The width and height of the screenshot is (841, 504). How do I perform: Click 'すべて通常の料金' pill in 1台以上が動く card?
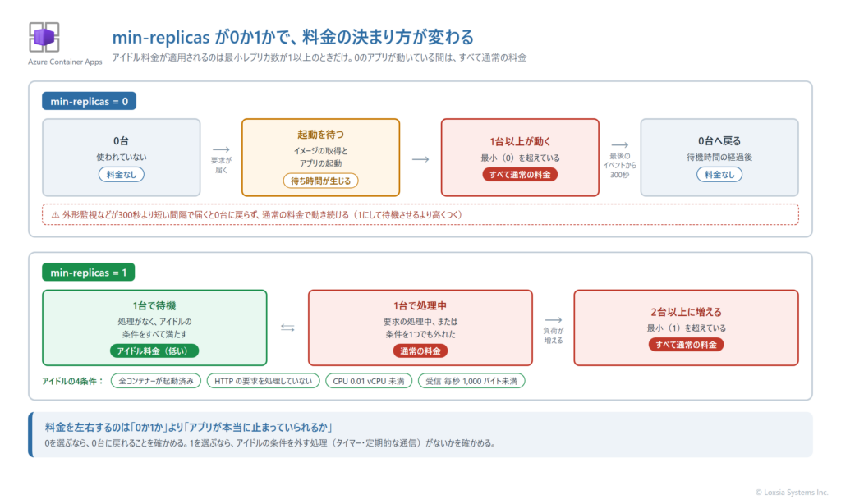pos(520,175)
